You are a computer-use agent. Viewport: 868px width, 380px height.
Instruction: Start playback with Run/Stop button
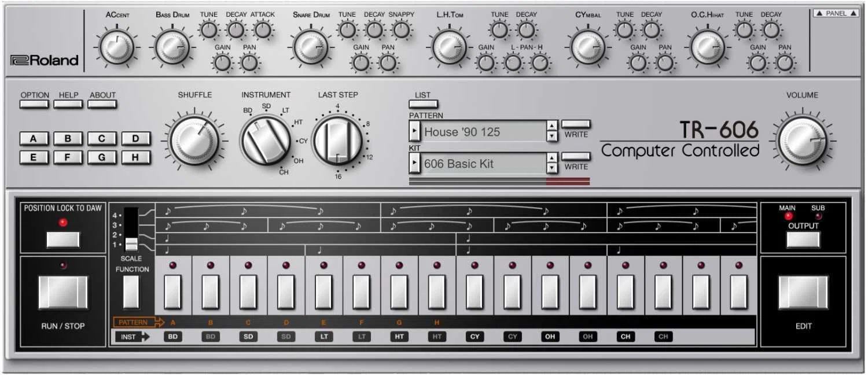tap(63, 292)
